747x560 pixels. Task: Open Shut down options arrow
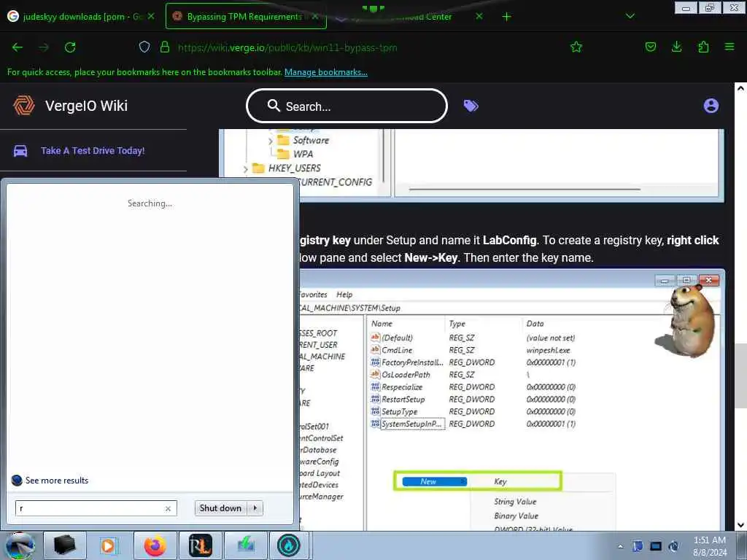(255, 508)
